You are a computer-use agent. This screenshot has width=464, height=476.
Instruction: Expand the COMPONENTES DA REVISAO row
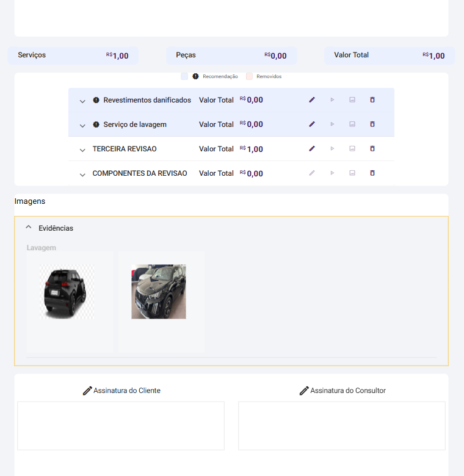[x=82, y=175]
